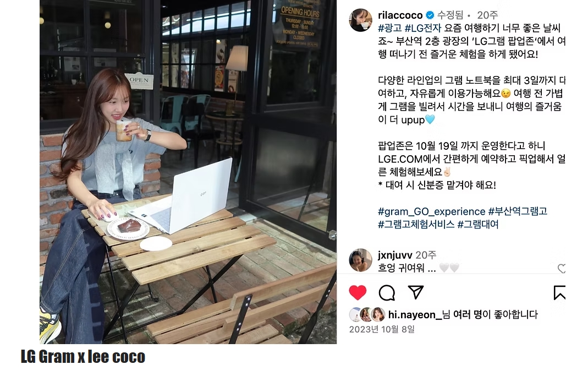Screen dimensions: 588x370
Task: Open the #광고 hashtag
Action: pyautogui.click(x=390, y=28)
